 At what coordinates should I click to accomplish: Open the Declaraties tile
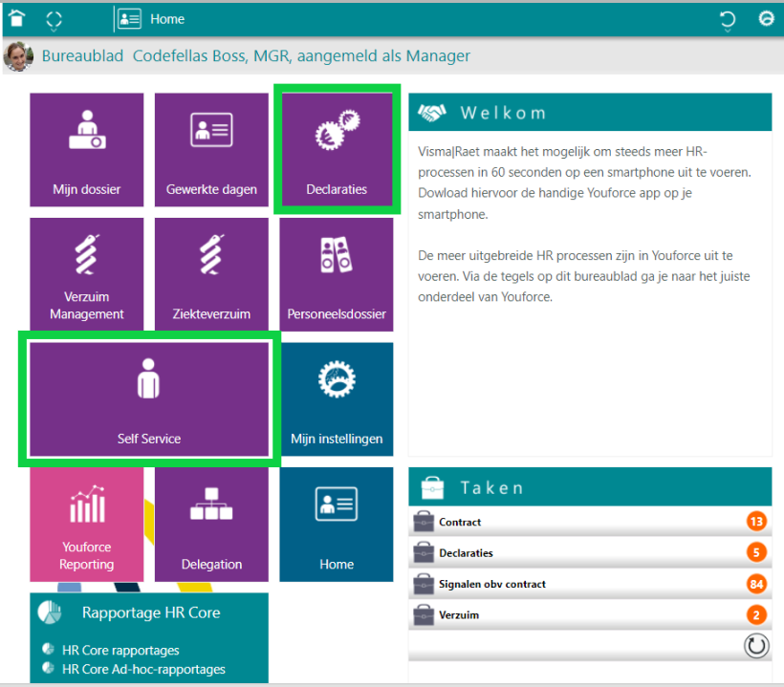coord(337,149)
